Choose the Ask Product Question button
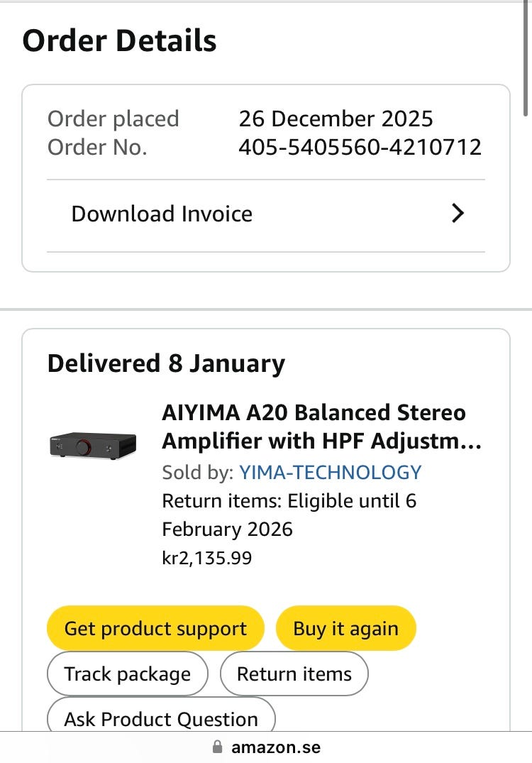532x763 pixels. pyautogui.click(x=161, y=718)
